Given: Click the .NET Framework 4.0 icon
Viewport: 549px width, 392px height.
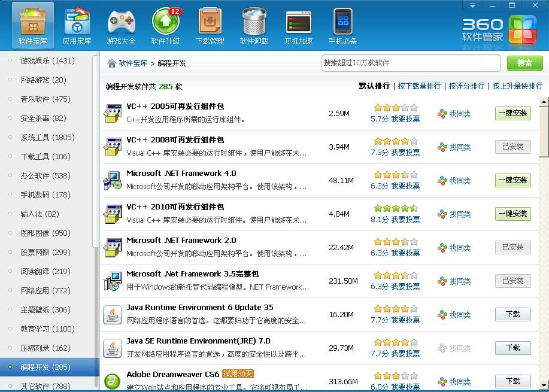Looking at the screenshot, I should click(x=113, y=180).
